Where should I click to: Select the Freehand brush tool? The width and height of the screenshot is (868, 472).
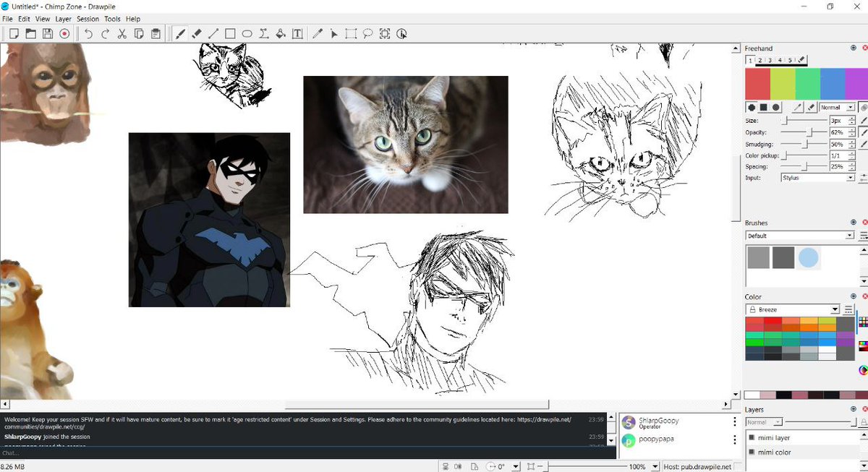click(180, 33)
